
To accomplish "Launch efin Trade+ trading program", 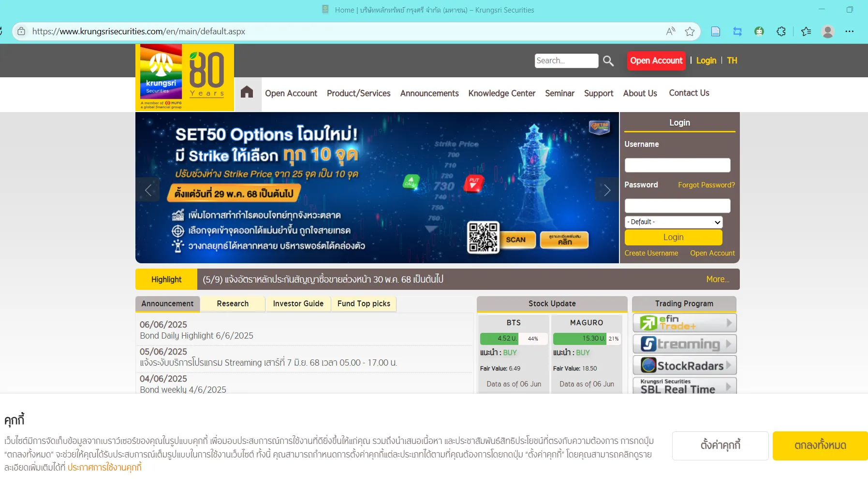I will [x=684, y=323].
